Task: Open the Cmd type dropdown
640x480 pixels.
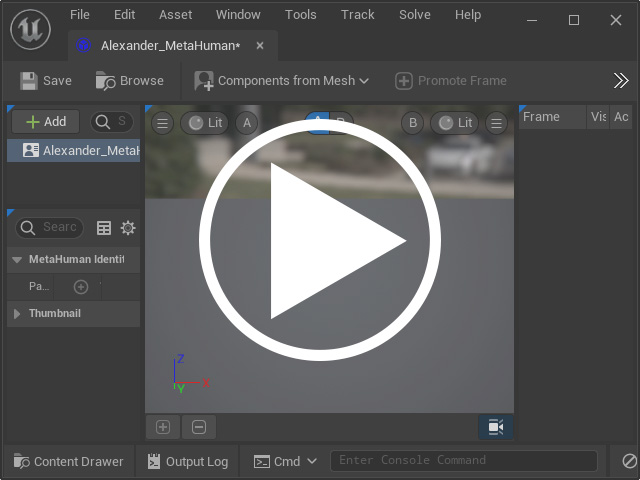Action: [285, 462]
